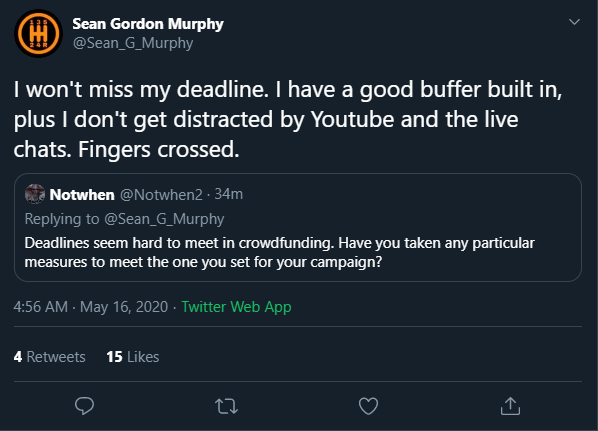Click the reply speech bubble icon
Screen dimensions: 598x431
84,406
